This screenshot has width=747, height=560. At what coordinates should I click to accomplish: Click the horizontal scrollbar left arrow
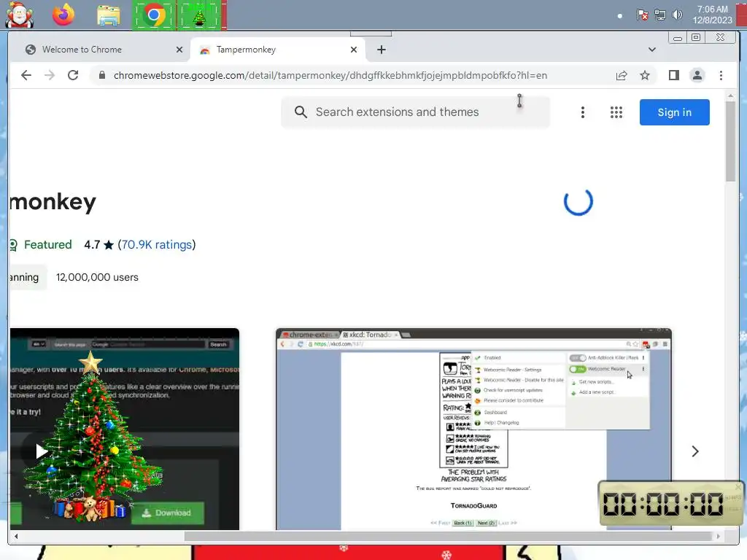16,536
